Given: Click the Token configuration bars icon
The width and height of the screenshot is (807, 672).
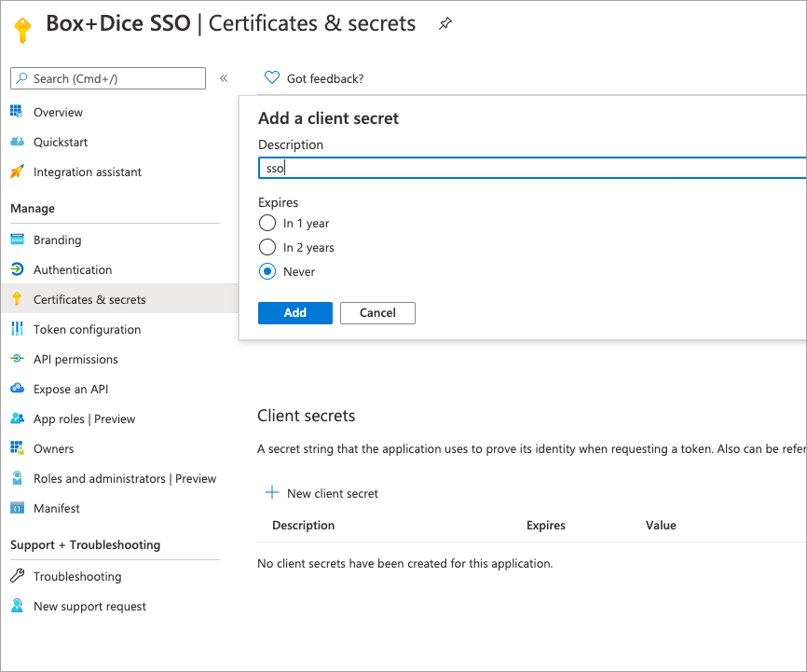Looking at the screenshot, I should coord(17,329).
